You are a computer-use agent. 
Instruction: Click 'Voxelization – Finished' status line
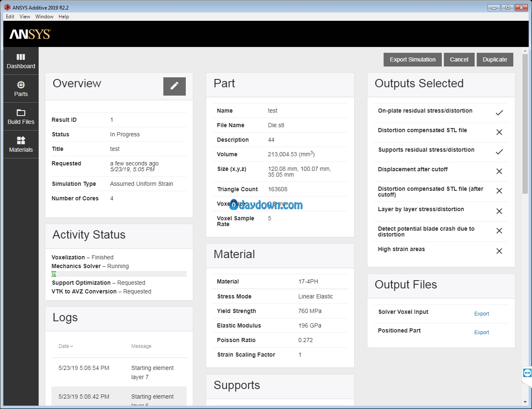pos(82,257)
